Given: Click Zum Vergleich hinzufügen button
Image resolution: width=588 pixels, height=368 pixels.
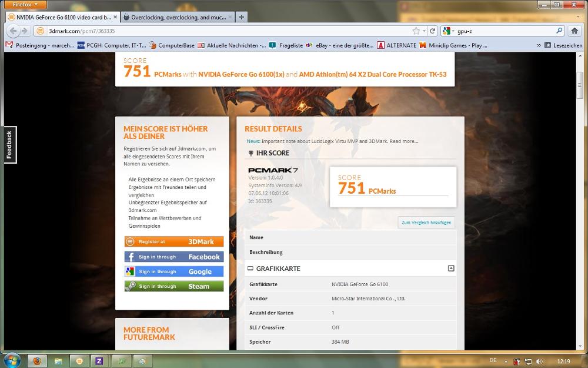Looking at the screenshot, I should pyautogui.click(x=426, y=223).
